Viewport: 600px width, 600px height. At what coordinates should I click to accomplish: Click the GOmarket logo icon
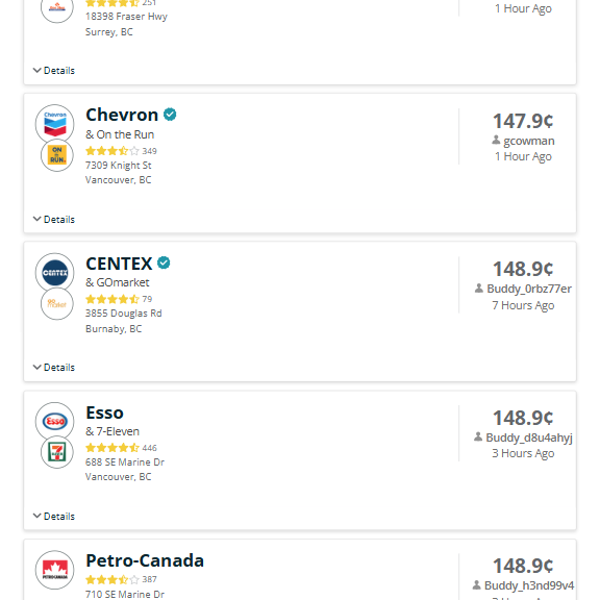pyautogui.click(x=57, y=304)
